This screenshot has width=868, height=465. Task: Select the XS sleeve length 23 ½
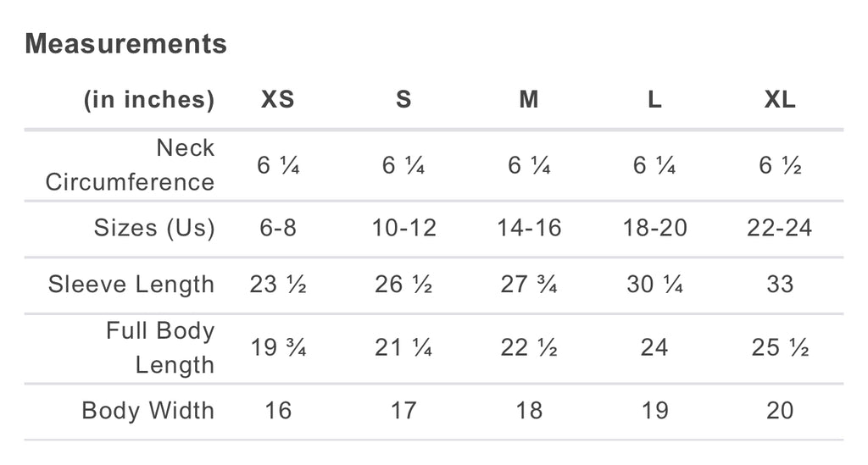pos(277,285)
